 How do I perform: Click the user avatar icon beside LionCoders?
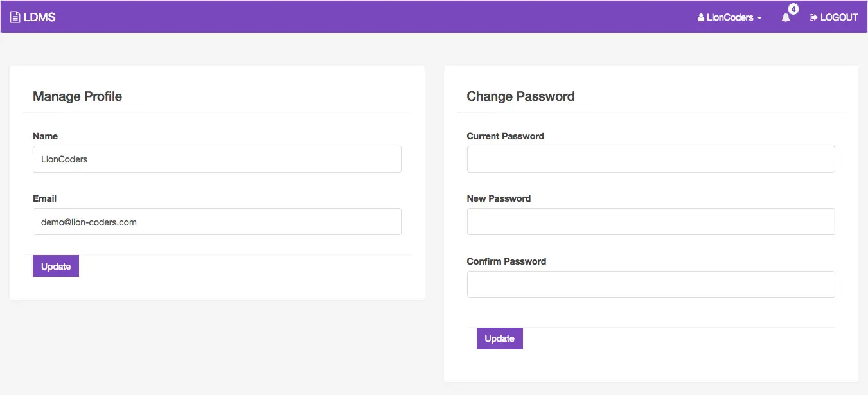pyautogui.click(x=701, y=18)
